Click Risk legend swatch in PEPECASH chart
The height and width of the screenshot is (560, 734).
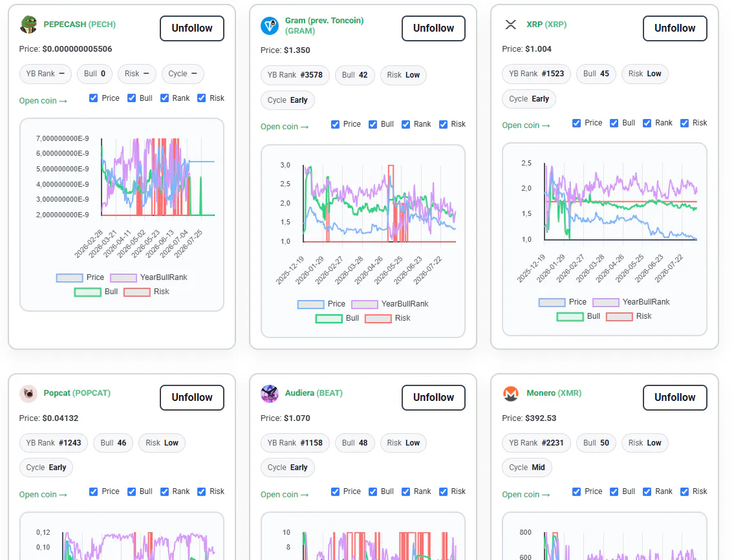[136, 292]
